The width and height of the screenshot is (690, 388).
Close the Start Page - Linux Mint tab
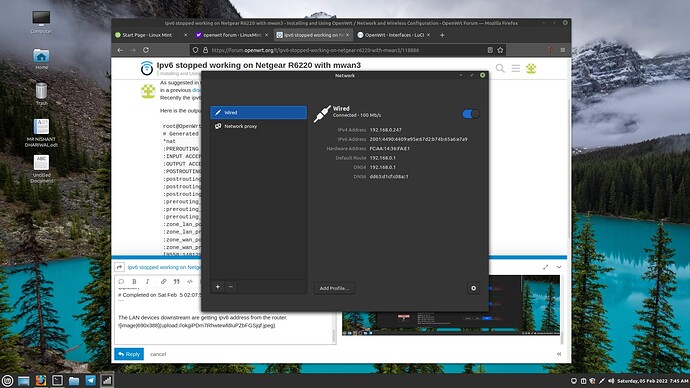point(185,35)
